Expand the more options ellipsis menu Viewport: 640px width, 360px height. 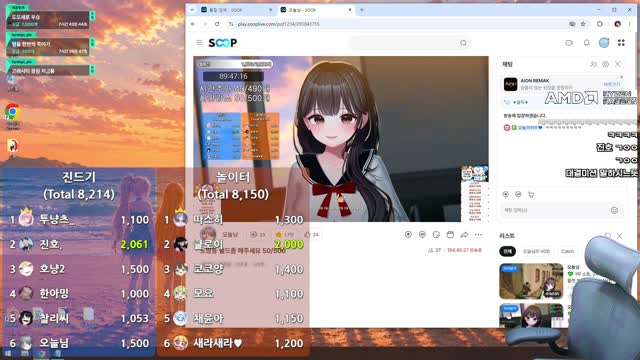[478, 235]
